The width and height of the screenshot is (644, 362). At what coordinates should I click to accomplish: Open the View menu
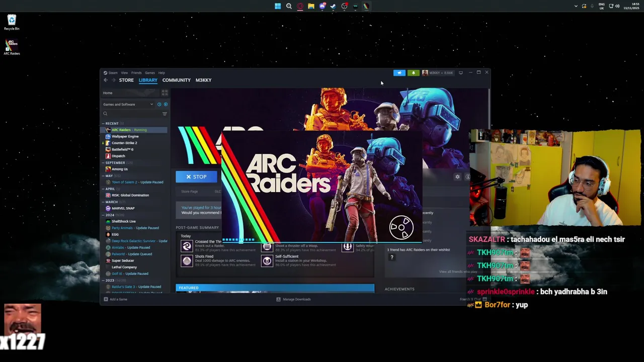pyautogui.click(x=124, y=72)
